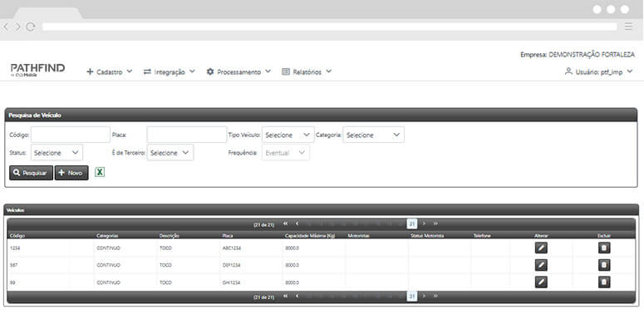The width and height of the screenshot is (644, 324).
Task: Go to next page in top paginator
Action: [424, 223]
